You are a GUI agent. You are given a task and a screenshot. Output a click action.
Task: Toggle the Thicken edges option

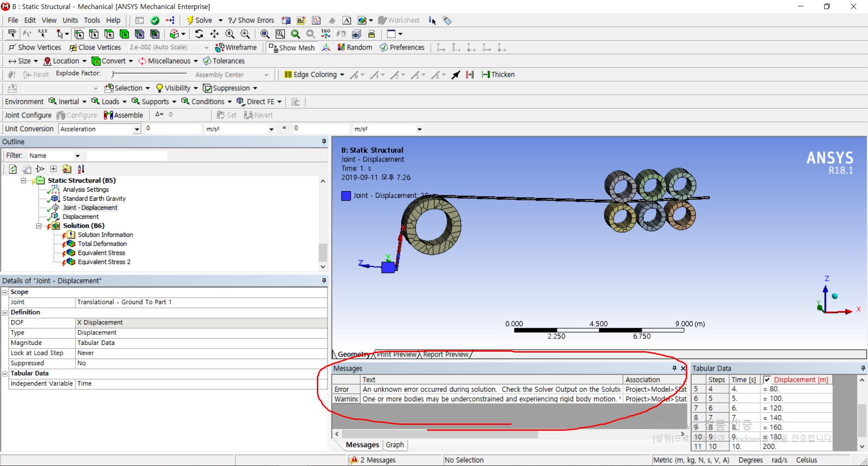pyautogui.click(x=498, y=75)
